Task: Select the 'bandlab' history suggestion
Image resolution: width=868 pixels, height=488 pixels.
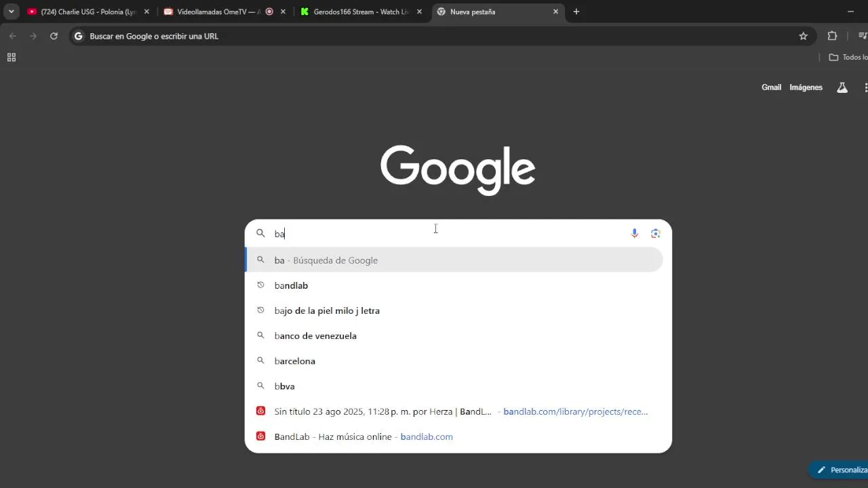Action: [x=454, y=285]
